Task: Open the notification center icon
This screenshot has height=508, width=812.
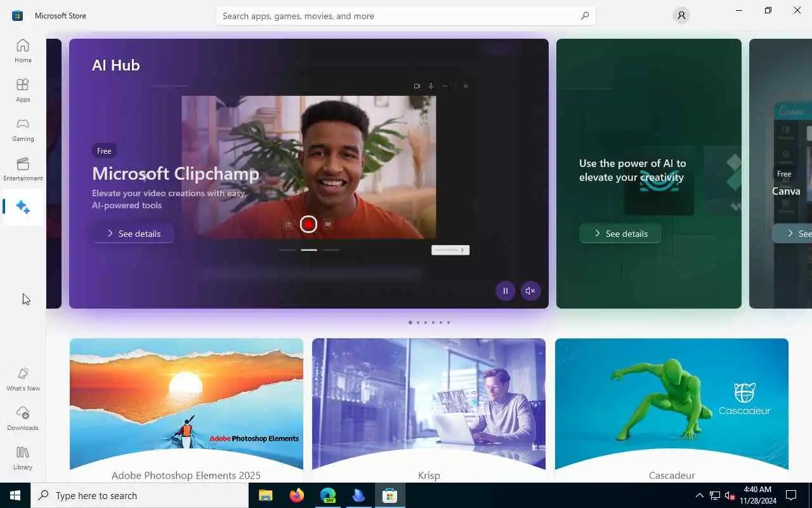Action: [791, 495]
